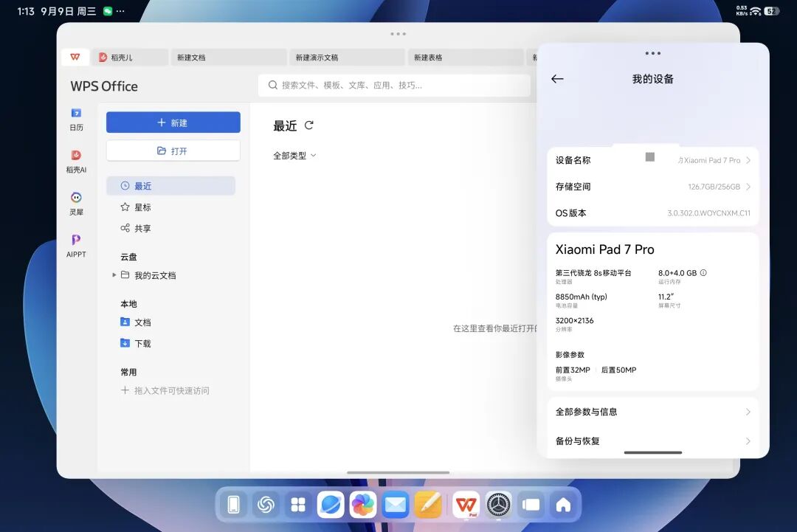Tap the OS 版本 version row
797x532 pixels.
[652, 213]
